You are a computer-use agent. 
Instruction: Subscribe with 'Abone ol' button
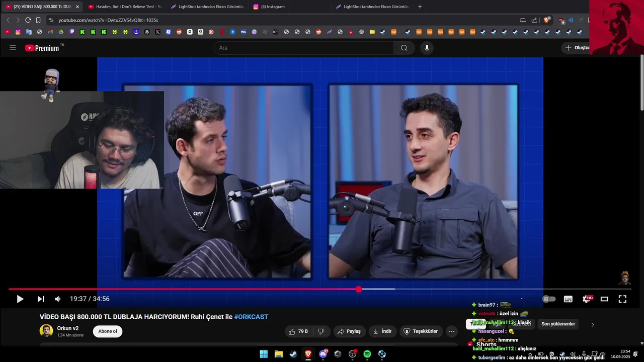click(108, 331)
